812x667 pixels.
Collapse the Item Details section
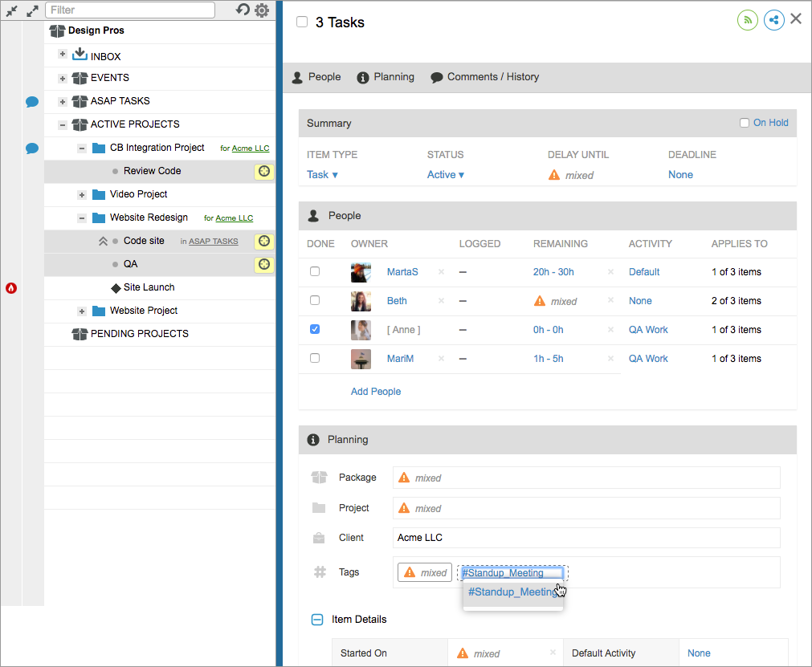click(317, 620)
